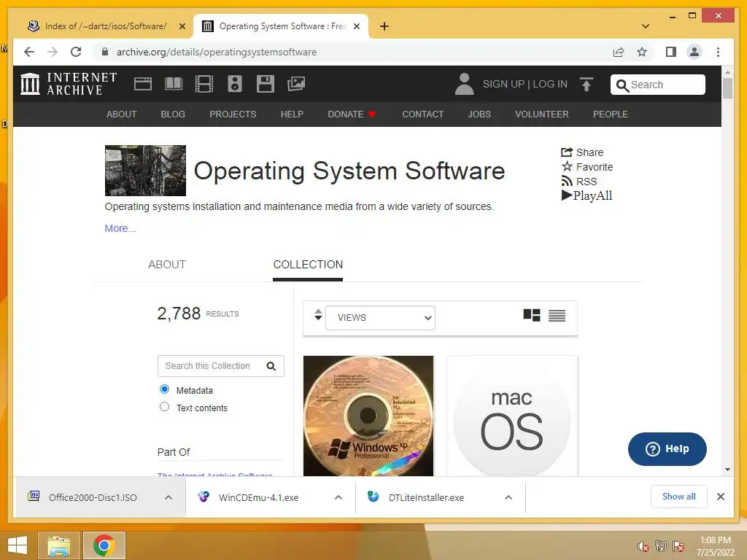The width and height of the screenshot is (747, 560).
Task: Open DONATE nav menu item
Action: click(352, 114)
